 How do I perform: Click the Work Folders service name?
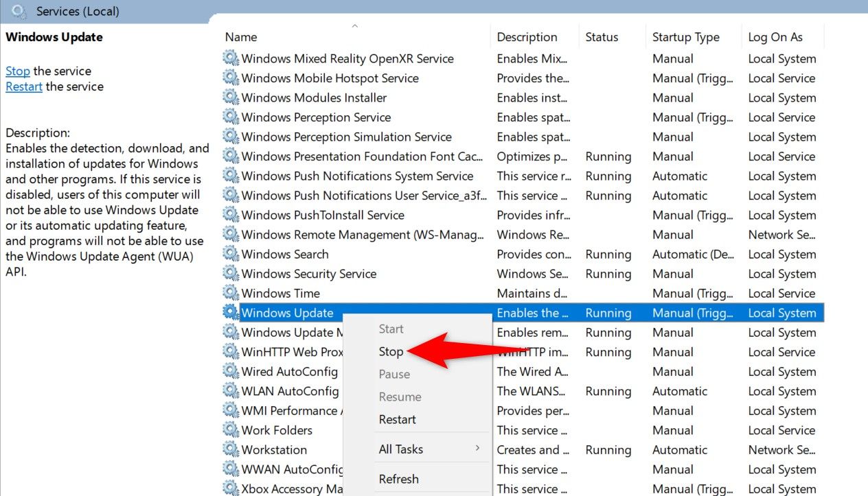coord(277,430)
